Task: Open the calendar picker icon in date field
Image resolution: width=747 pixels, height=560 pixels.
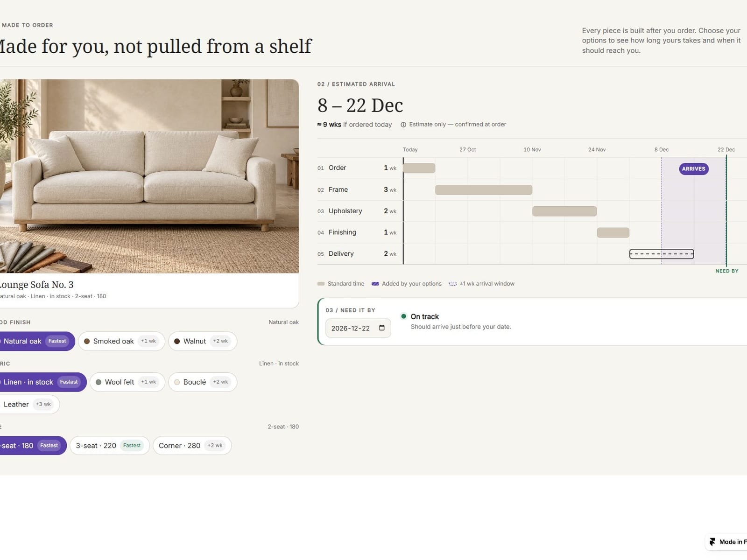Action: (x=381, y=328)
